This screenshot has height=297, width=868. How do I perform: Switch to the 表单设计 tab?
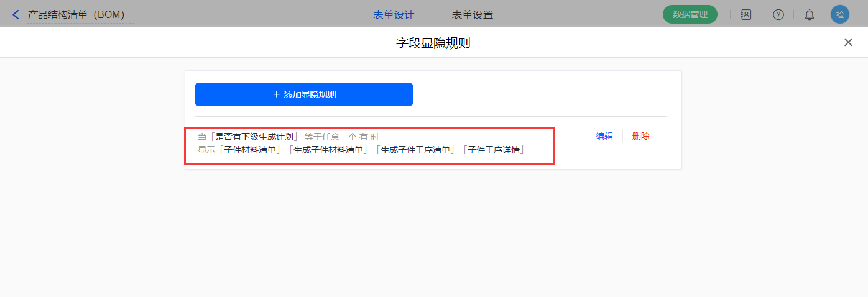(x=393, y=15)
